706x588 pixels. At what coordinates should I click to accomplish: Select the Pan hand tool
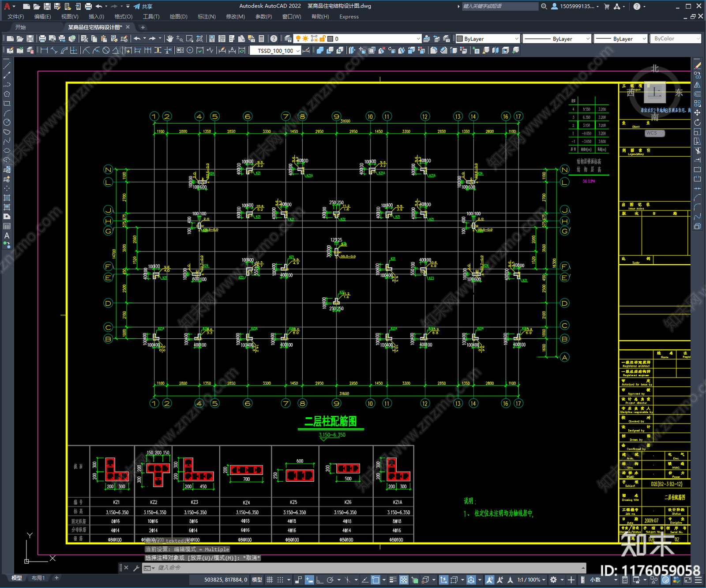coord(170,39)
